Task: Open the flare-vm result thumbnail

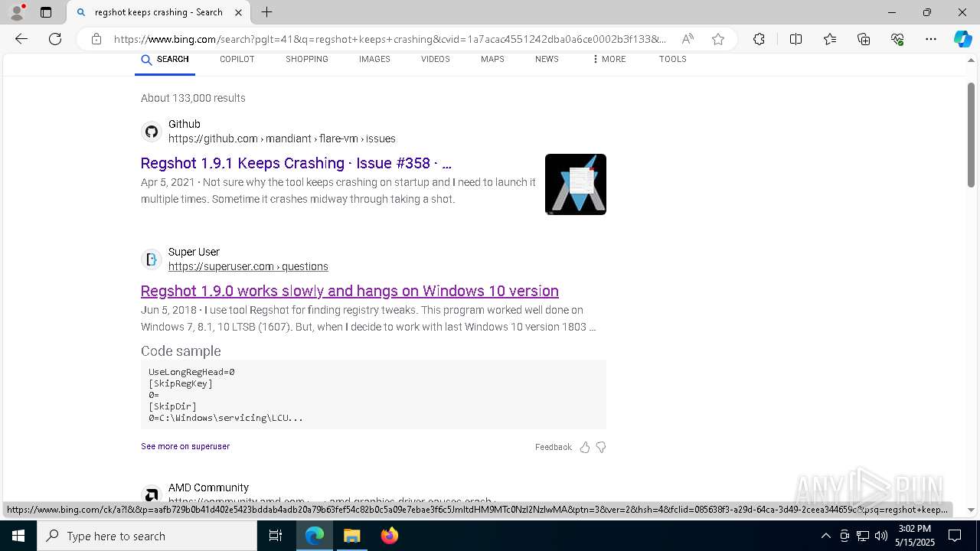Action: 576,184
